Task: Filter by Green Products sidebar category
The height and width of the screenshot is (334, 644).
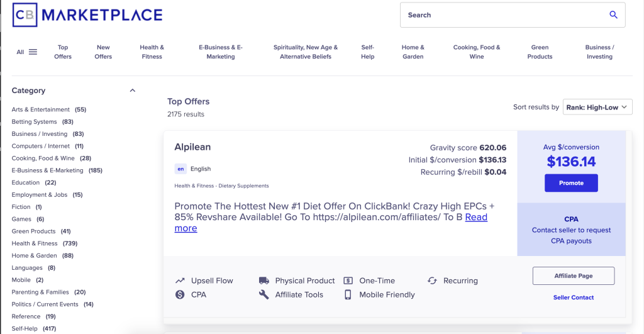Action: 41,231
